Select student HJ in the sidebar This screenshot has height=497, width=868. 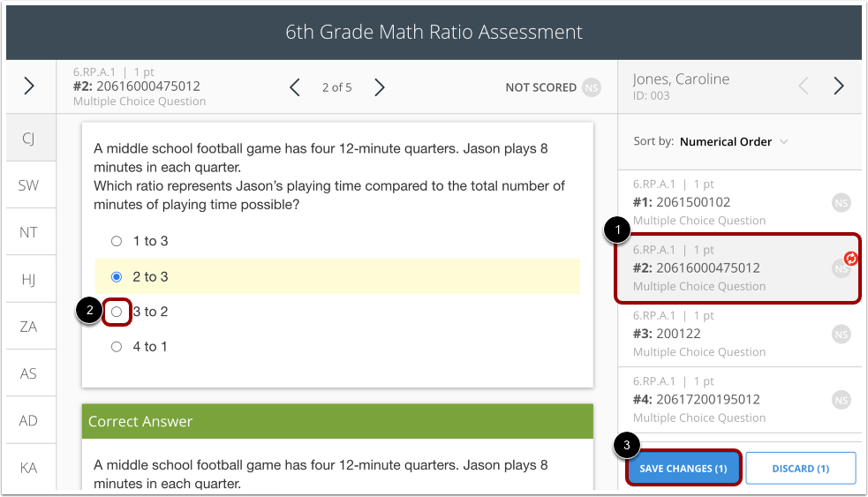pyautogui.click(x=29, y=280)
